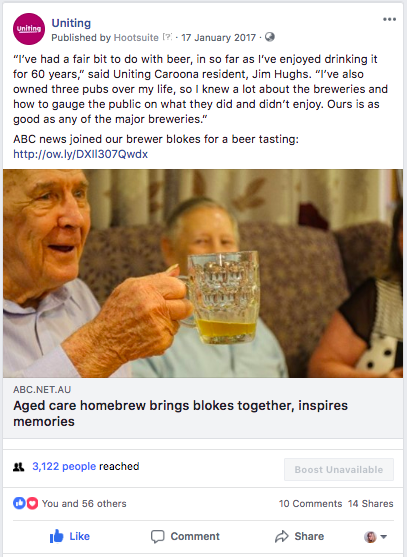Screen dimensions: 407x557
Task: Open the ow.ly beer tasting link
Action: [80, 154]
